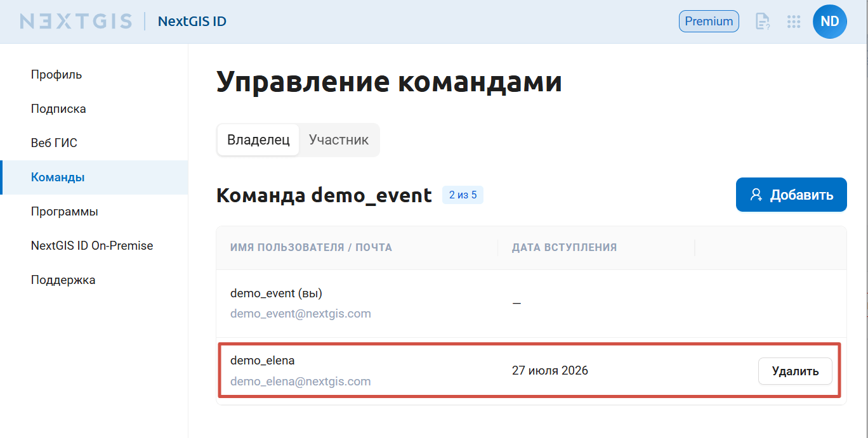Click the Команда demo_event heading
868x438 pixels.
coord(324,195)
